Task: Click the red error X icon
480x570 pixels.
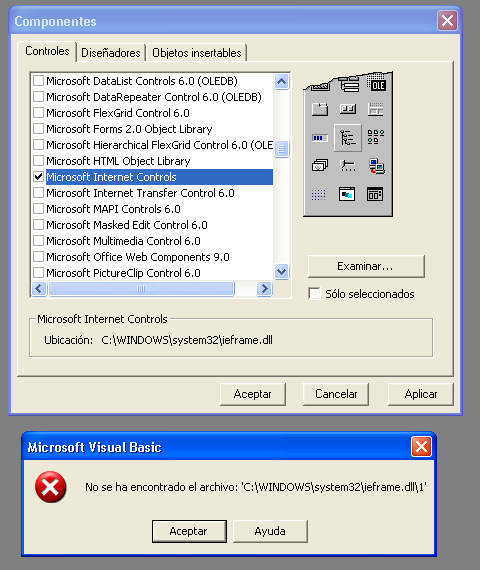Action: [51, 487]
